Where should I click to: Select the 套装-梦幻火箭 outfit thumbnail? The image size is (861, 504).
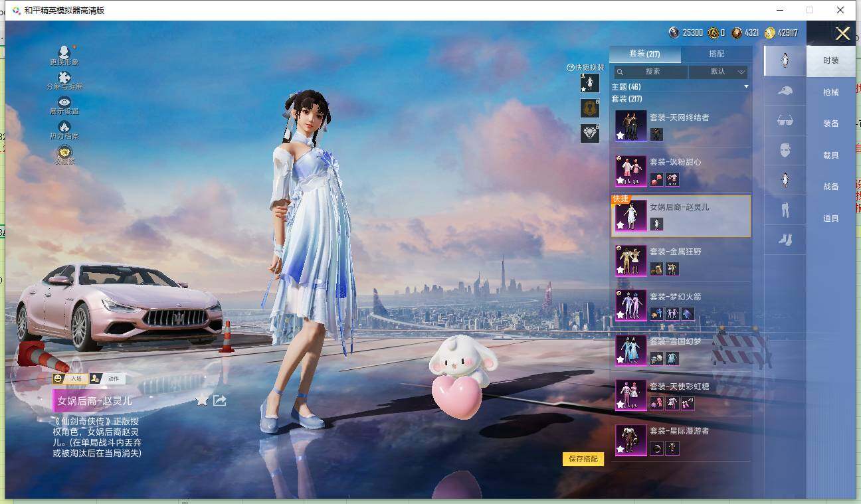[x=630, y=305]
